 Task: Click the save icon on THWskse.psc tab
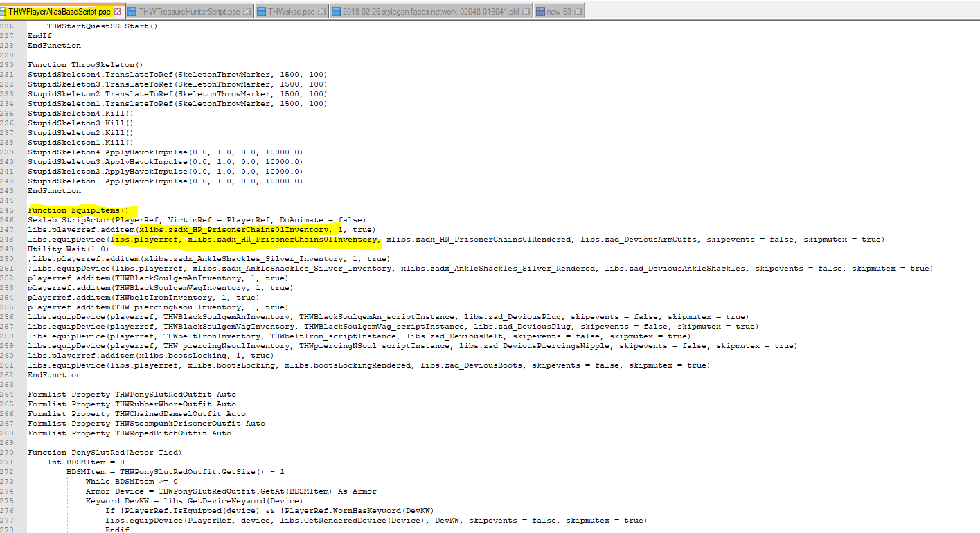coord(261,12)
